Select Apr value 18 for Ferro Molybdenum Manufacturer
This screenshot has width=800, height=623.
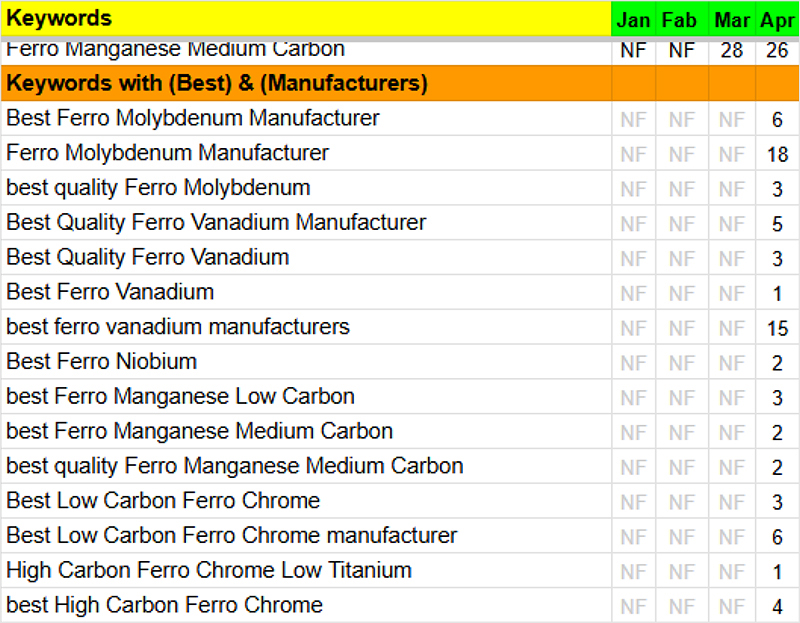click(x=777, y=154)
